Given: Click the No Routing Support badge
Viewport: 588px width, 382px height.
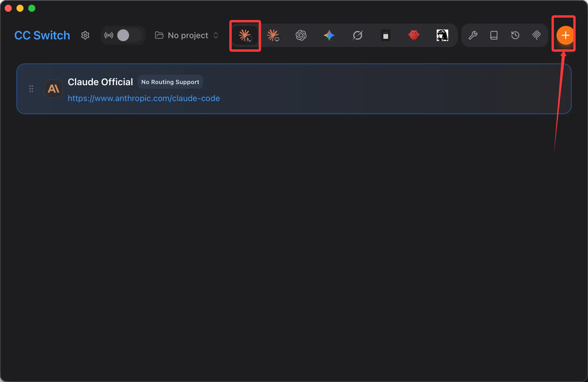Looking at the screenshot, I should pyautogui.click(x=170, y=82).
